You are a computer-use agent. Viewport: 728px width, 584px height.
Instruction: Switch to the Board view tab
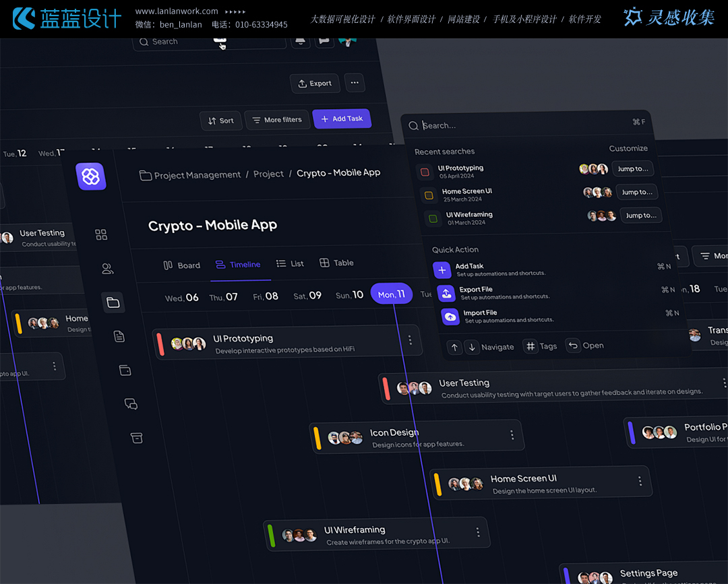pyautogui.click(x=181, y=265)
